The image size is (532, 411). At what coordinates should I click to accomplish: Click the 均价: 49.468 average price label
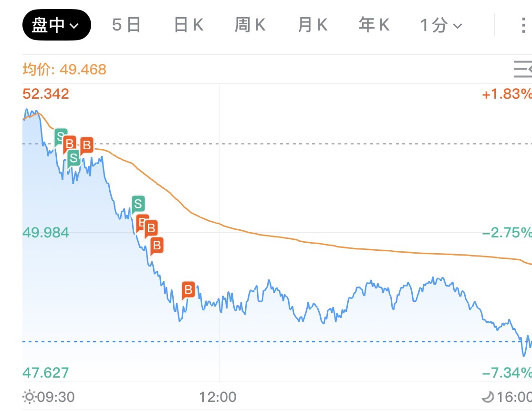pos(64,70)
